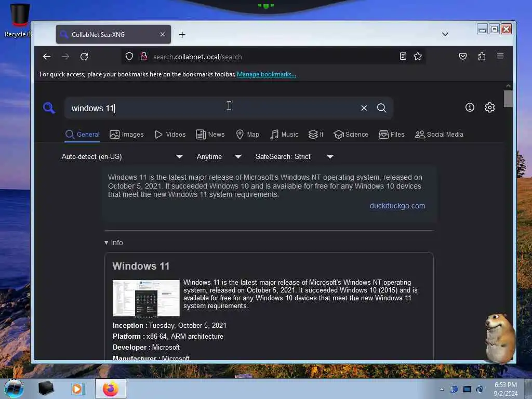The image size is (532, 399).
Task: Click the monitor display tray icon
Action: pos(467,389)
